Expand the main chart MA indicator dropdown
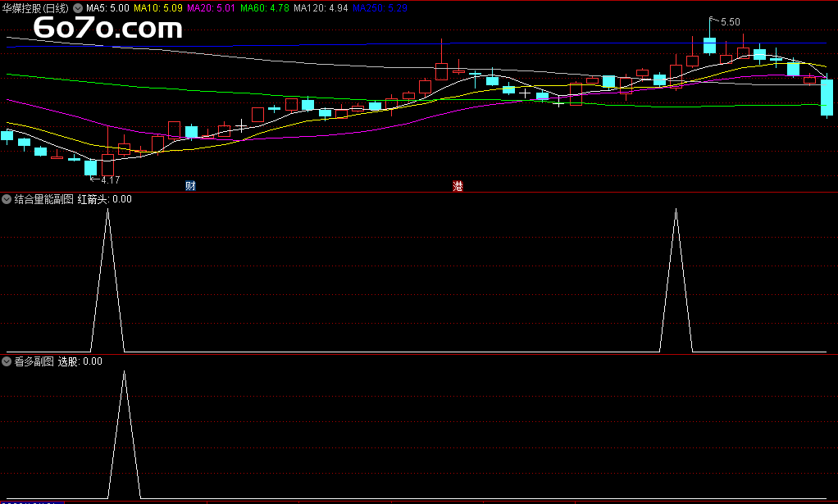Image resolution: width=838 pixels, height=504 pixels. pos(78,8)
